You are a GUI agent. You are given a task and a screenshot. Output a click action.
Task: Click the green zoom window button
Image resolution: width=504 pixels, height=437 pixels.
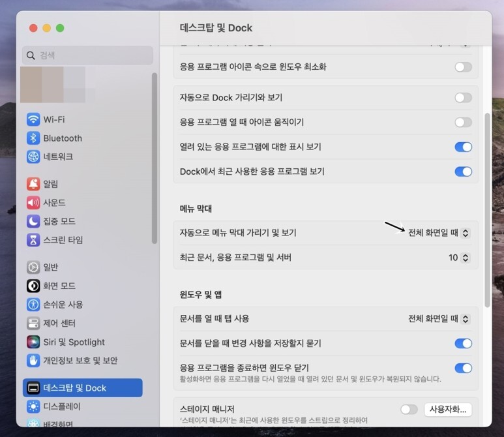(60, 28)
